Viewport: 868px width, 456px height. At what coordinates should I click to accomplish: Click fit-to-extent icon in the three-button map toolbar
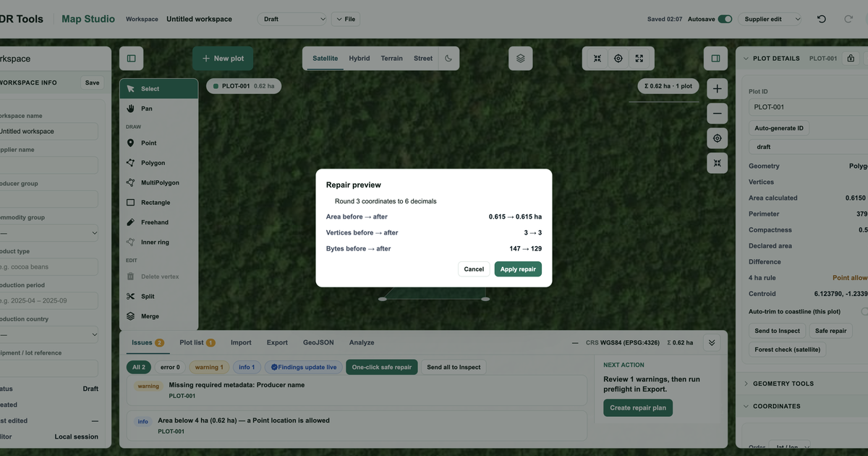(597, 59)
